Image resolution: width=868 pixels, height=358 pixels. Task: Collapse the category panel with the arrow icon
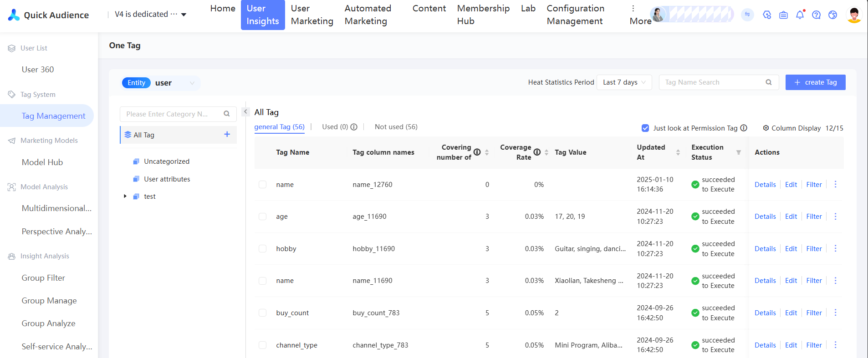(x=245, y=111)
